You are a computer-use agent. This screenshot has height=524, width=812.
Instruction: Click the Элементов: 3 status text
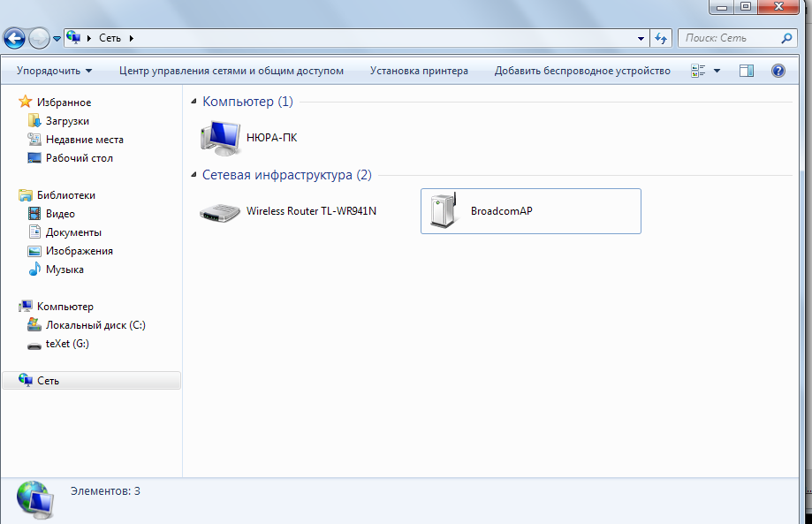click(105, 490)
